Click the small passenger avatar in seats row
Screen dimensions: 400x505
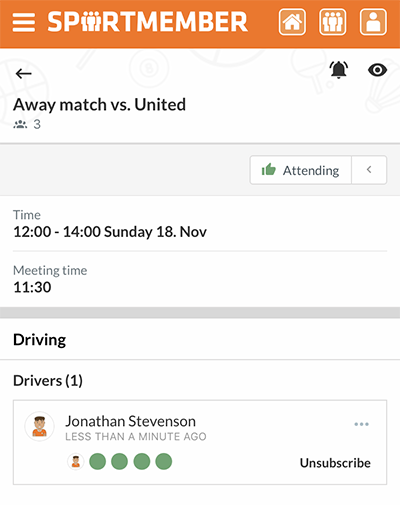(x=76, y=462)
